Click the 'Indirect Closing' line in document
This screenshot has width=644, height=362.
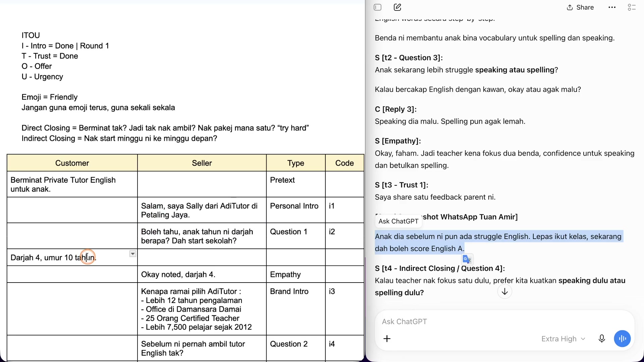pos(119,138)
